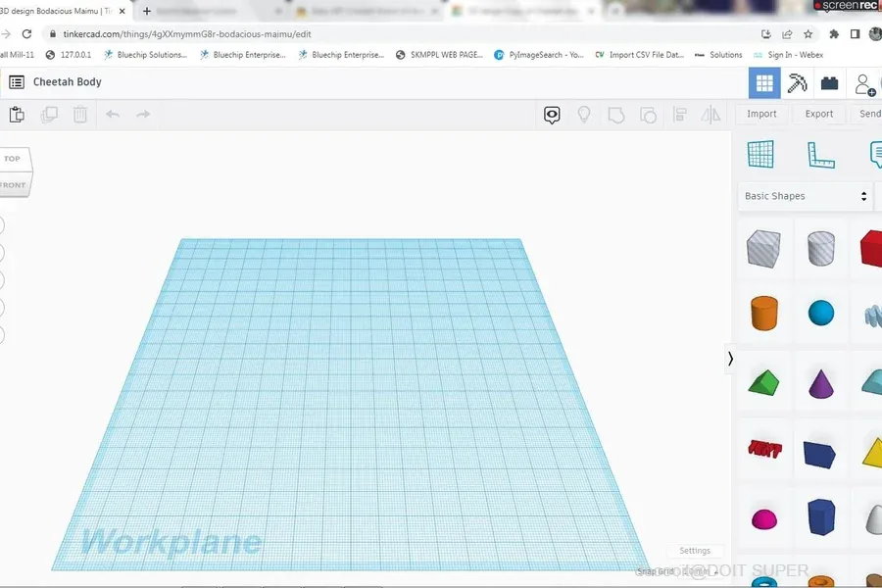Screen dimensions: 882x588
Task: Invite a collaborator via person-plus icon
Action: 864,84
